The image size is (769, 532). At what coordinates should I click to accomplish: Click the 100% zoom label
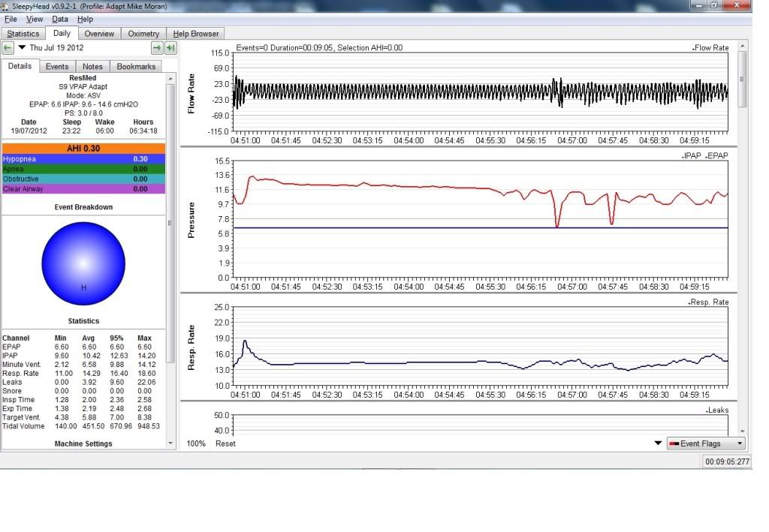pos(196,443)
